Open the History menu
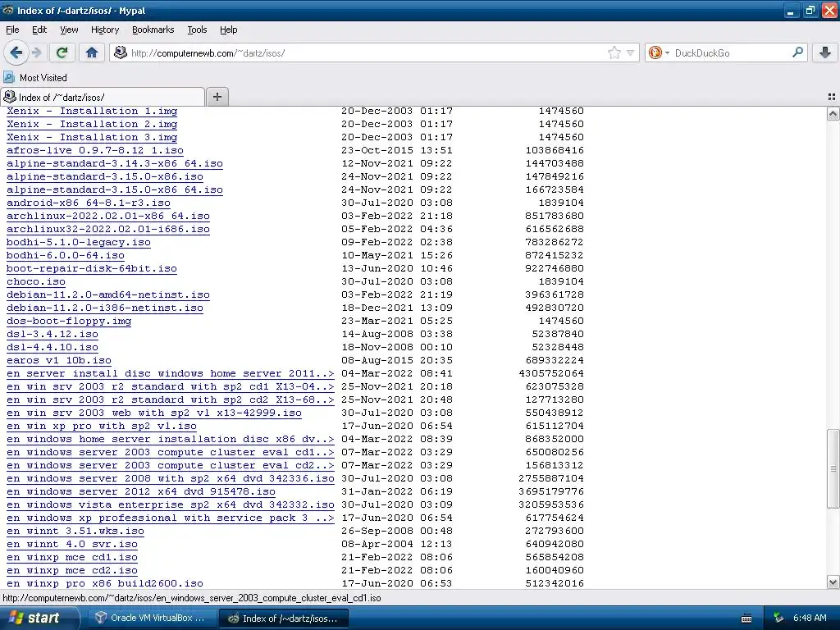Screen dimensions: 840x630 tap(104, 30)
